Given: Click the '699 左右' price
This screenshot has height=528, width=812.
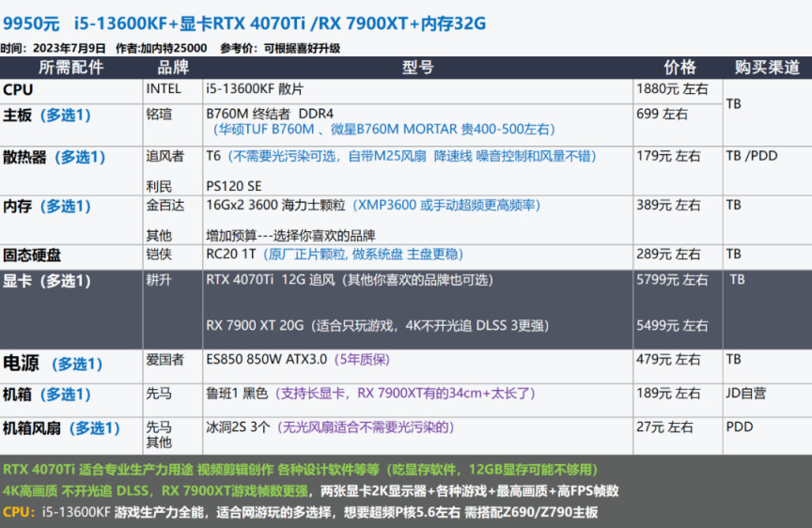Looking at the screenshot, I should [662, 114].
